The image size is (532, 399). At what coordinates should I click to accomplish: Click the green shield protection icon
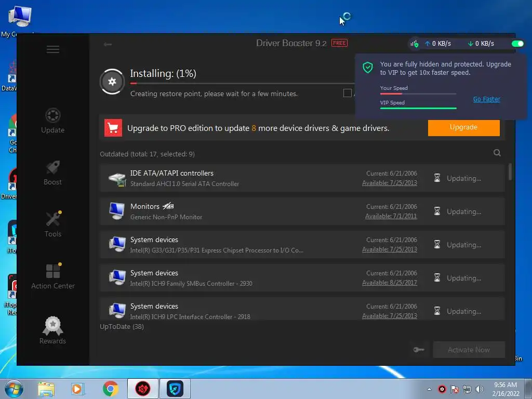point(367,67)
